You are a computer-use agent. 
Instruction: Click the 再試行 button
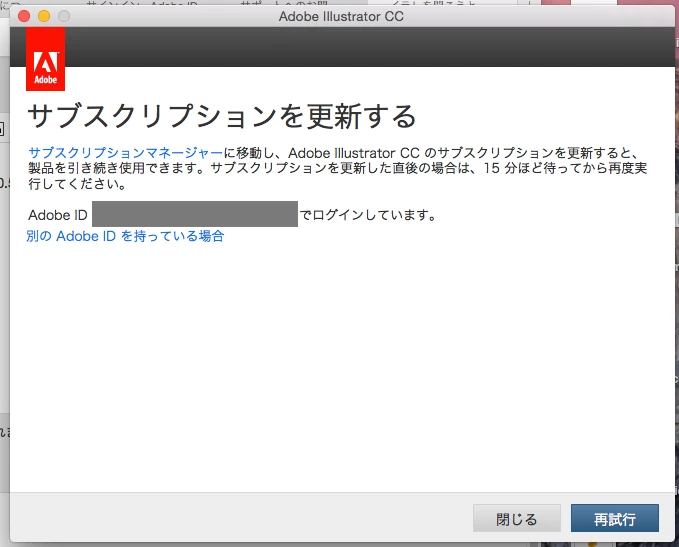[x=614, y=518]
